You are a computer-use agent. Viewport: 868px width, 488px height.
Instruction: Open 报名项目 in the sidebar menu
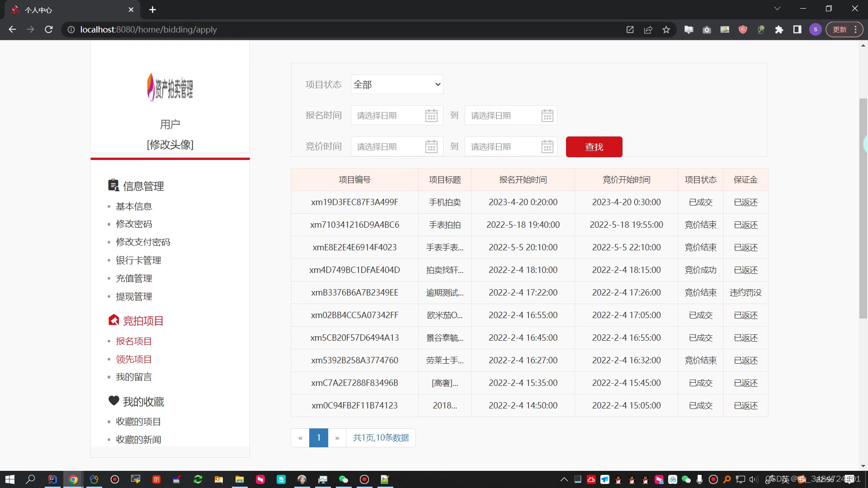tap(134, 341)
